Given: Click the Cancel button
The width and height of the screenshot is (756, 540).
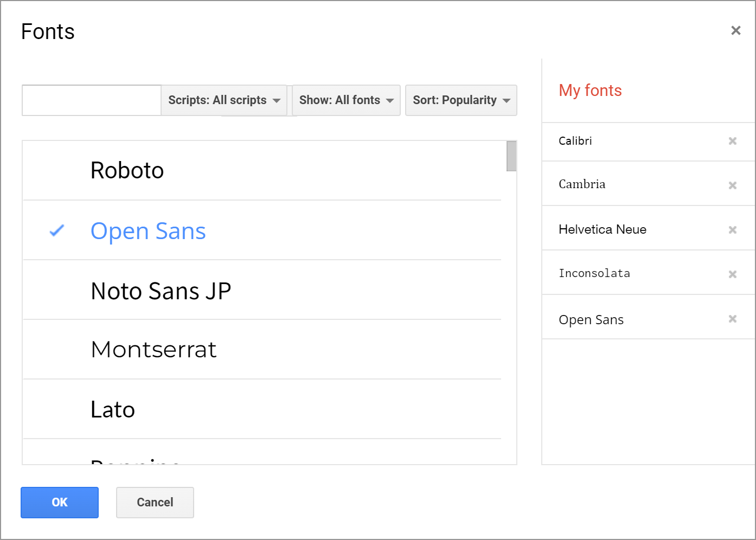Looking at the screenshot, I should click(x=155, y=503).
